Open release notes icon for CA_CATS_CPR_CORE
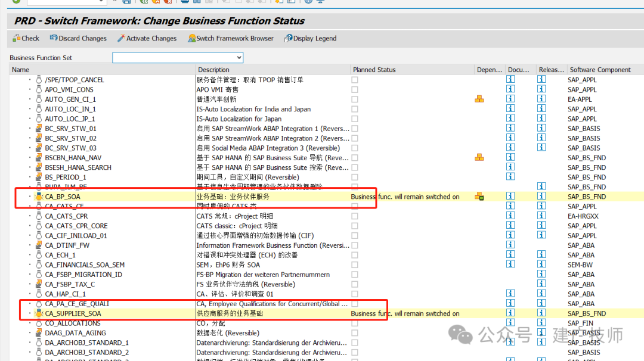 (x=541, y=226)
